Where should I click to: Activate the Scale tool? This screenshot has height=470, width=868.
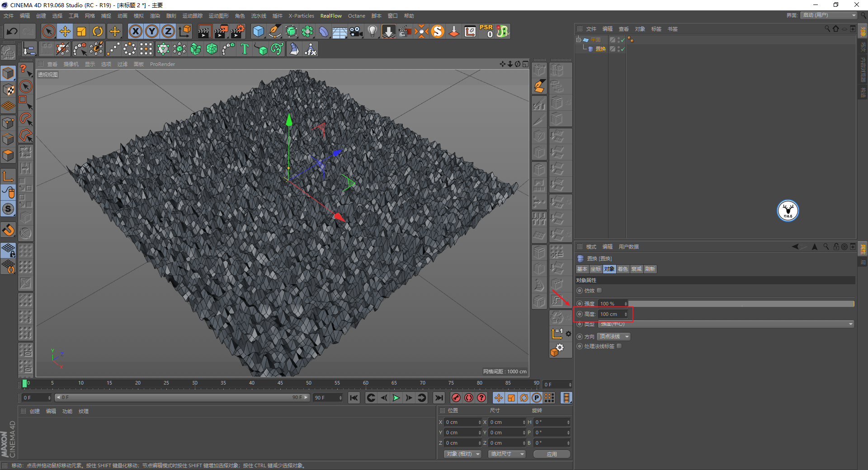click(x=81, y=31)
